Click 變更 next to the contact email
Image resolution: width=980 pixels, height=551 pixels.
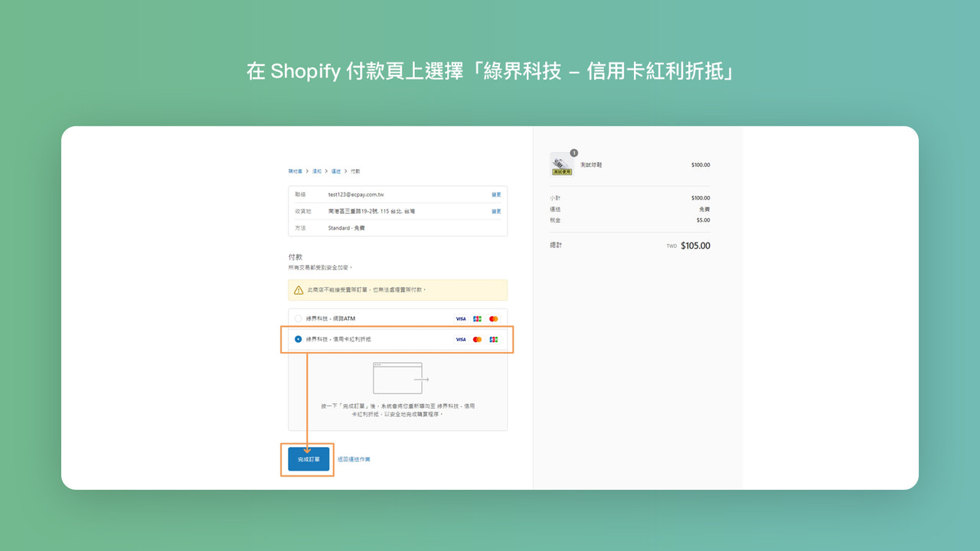pos(496,194)
